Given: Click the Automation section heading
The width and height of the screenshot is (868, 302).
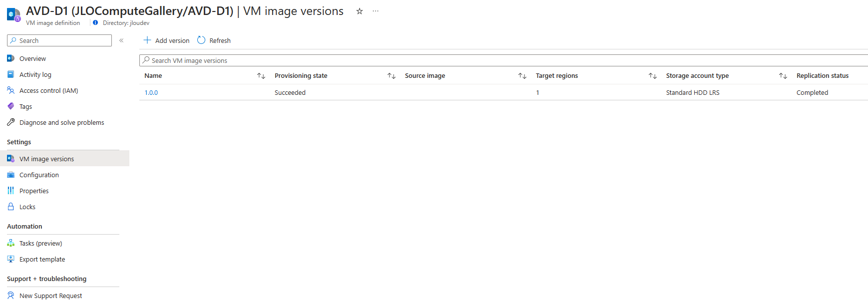Looking at the screenshot, I should pos(24,226).
